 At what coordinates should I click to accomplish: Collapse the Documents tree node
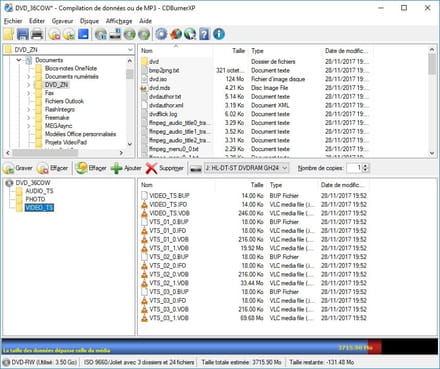tap(19, 60)
